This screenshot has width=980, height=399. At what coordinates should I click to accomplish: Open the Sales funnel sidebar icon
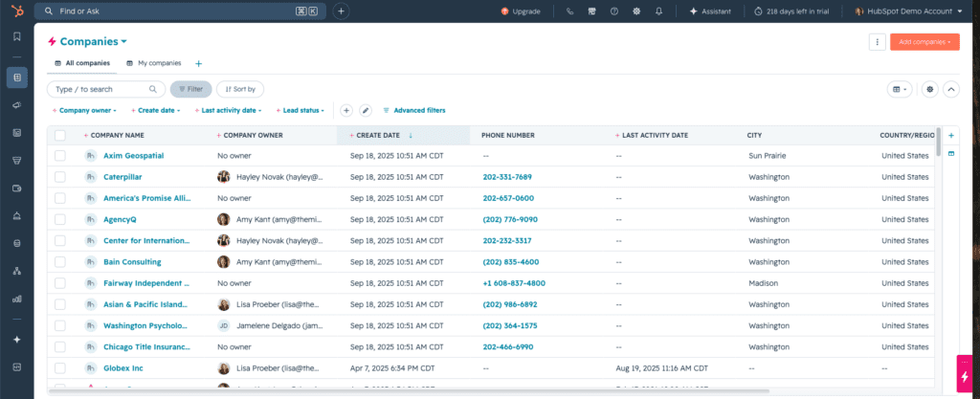pos(17,161)
